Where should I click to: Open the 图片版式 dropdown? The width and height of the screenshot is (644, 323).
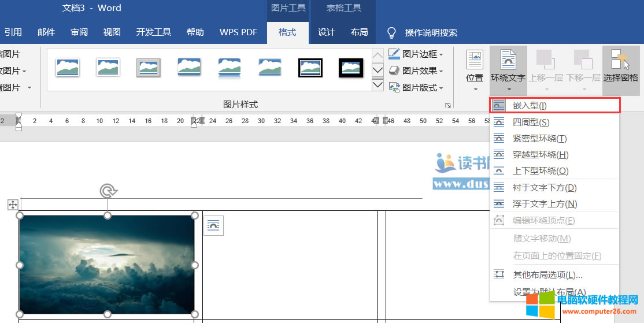tap(416, 88)
